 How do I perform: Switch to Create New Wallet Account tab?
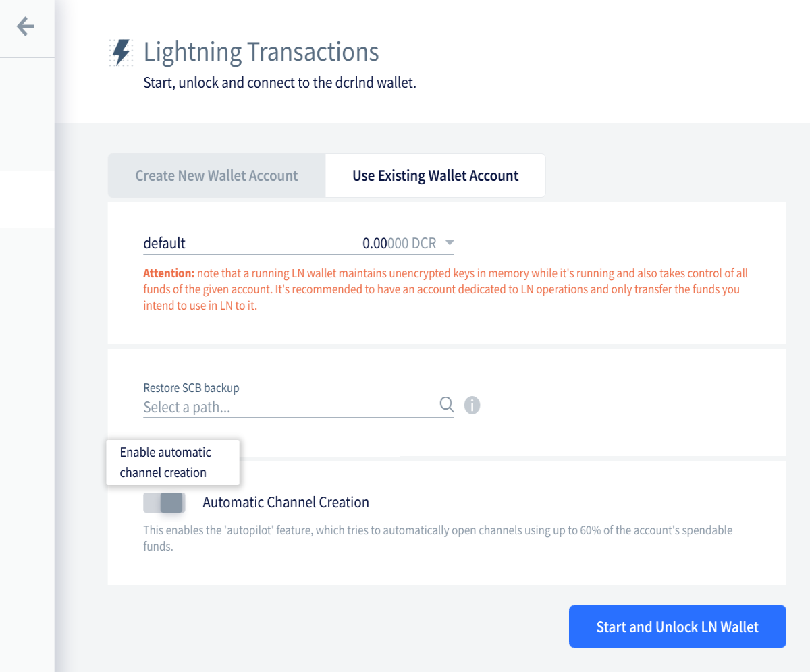[217, 175]
